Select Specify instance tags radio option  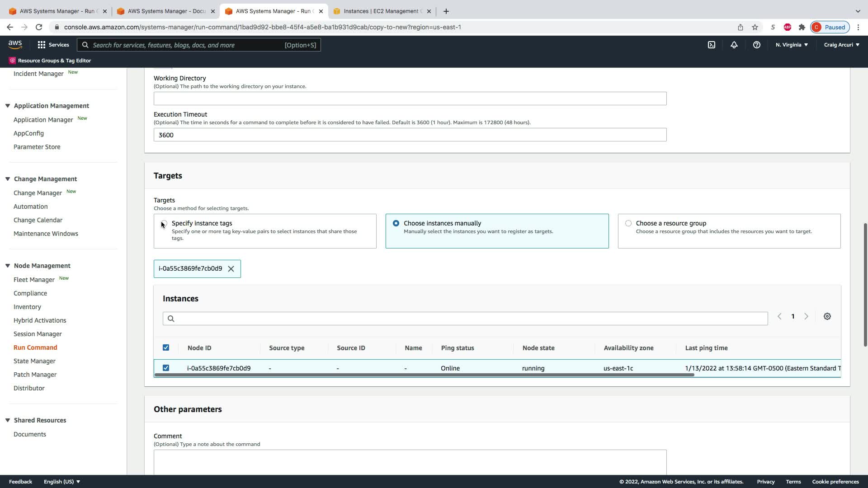(164, 223)
